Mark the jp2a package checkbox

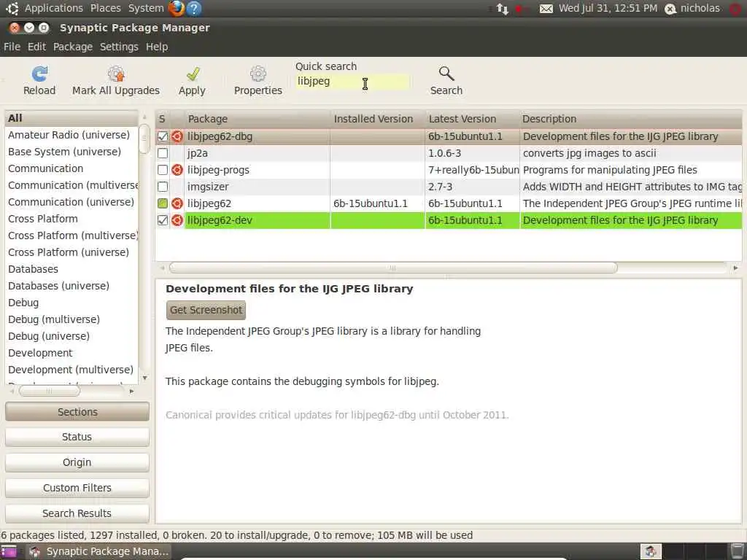[x=163, y=153]
